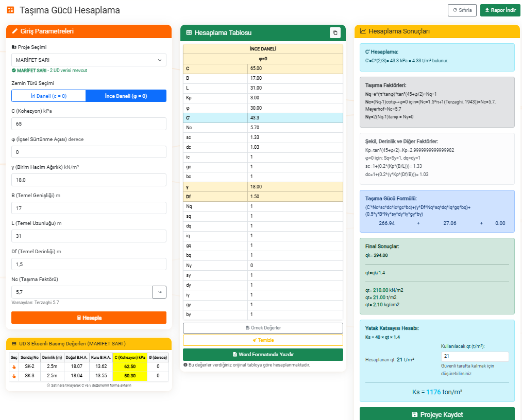Click the calculator app icon beside page title
Image resolution: width=522 pixels, height=420 pixels.
[x=10, y=10]
